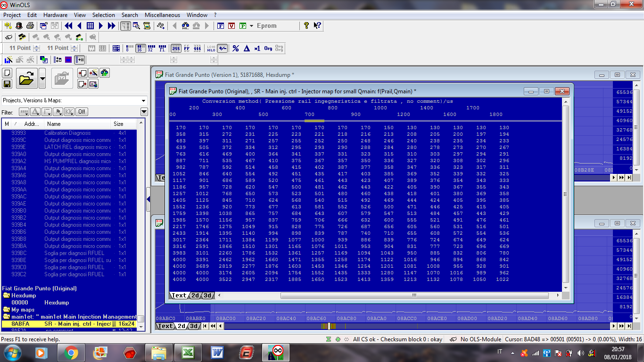Click the checksum status text in status bar
The image size is (644, 362).
click(x=397, y=339)
